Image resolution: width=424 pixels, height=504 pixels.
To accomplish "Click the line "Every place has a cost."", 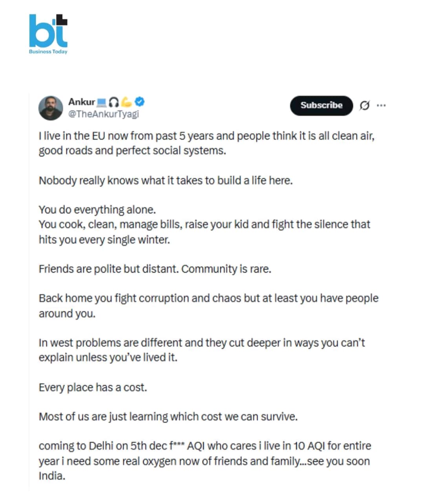I will [x=93, y=387].
